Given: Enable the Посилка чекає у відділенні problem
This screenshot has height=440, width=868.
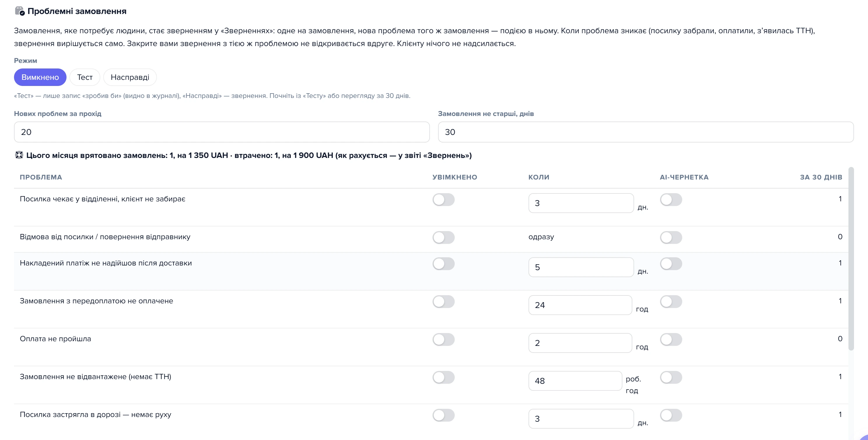Looking at the screenshot, I should click(x=443, y=200).
